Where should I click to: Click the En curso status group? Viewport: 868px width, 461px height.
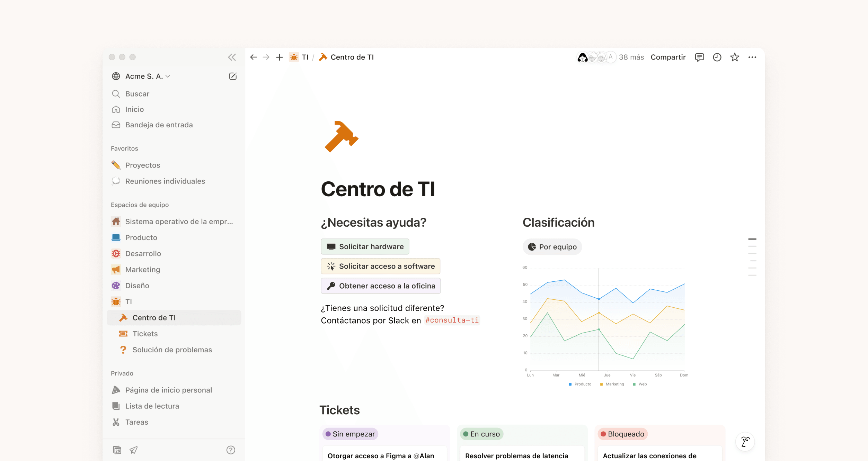point(481,434)
